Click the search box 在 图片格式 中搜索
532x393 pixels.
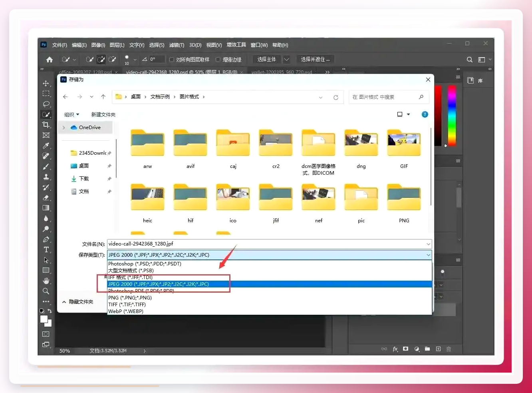coord(389,97)
